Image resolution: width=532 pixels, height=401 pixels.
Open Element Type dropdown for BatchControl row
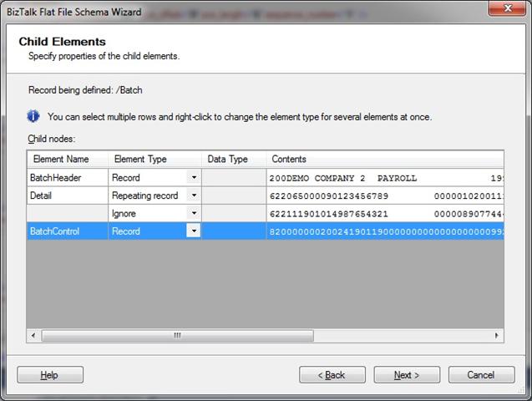[x=194, y=231]
